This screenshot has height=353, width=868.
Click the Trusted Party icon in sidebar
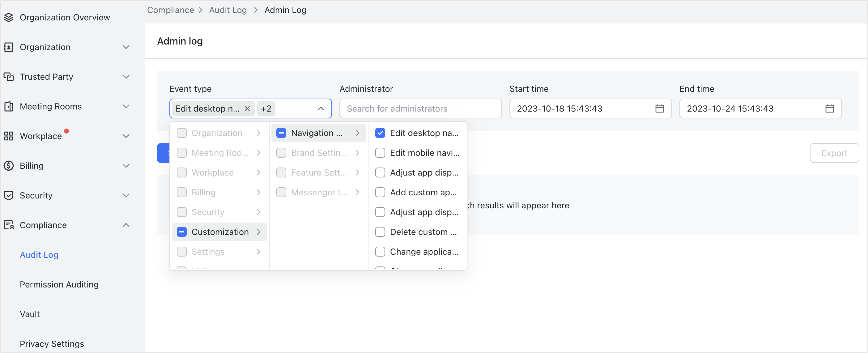click(9, 76)
